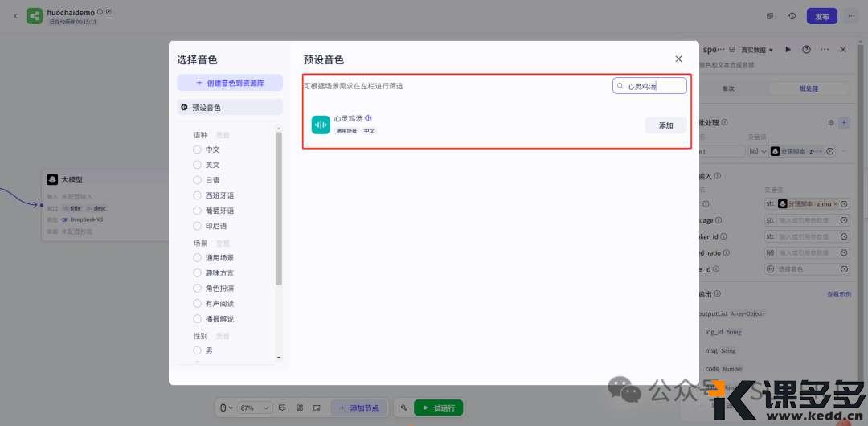Click the 心灵鸡汤 teal waveform avatar
868x426 pixels.
click(321, 125)
